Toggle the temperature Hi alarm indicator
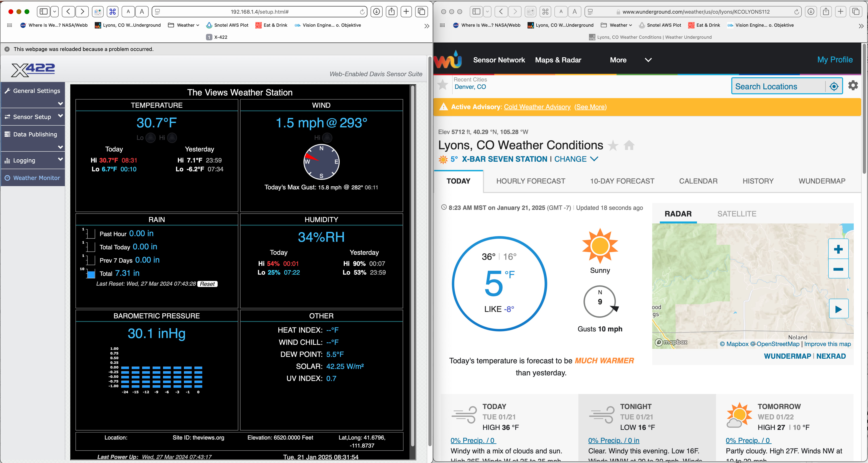Image resolution: width=868 pixels, height=463 pixels. [172, 138]
